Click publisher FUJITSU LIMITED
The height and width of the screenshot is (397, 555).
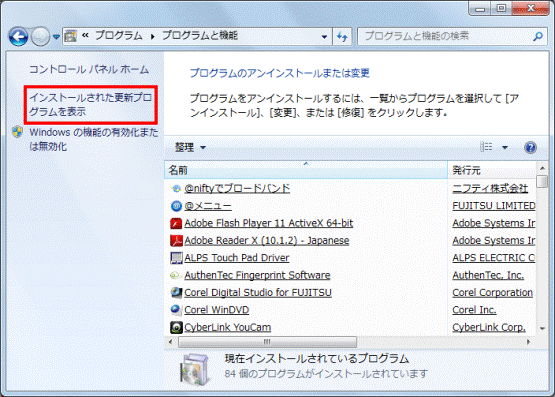[x=494, y=206]
